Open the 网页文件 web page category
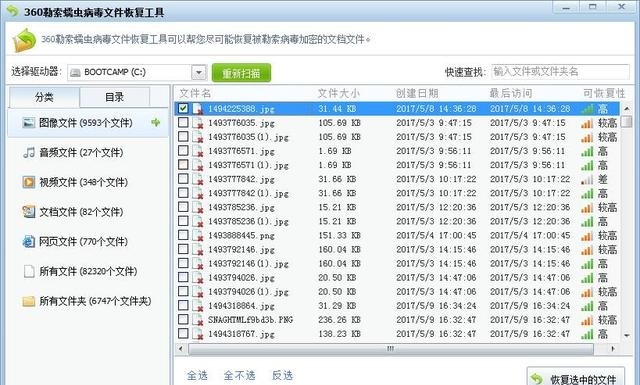Viewport: 640px width, 385px height. [29, 241]
